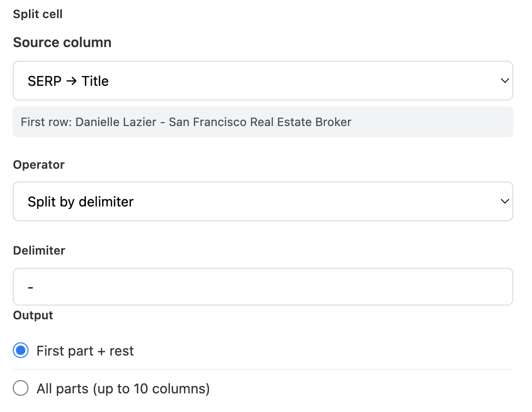Click the Operator field label
Image resolution: width=532 pixels, height=412 pixels.
click(x=39, y=165)
